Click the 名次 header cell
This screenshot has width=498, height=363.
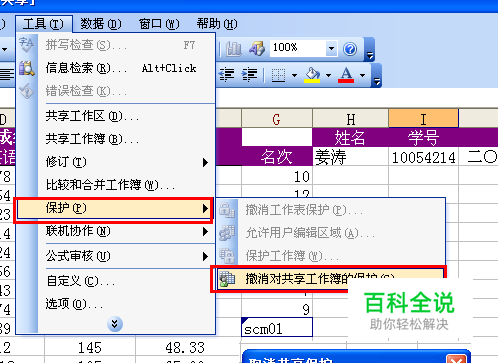[277, 157]
